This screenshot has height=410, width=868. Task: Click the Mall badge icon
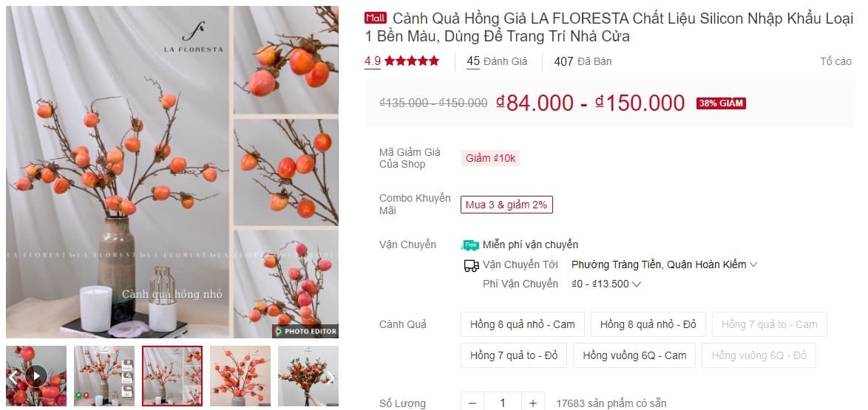click(x=376, y=18)
